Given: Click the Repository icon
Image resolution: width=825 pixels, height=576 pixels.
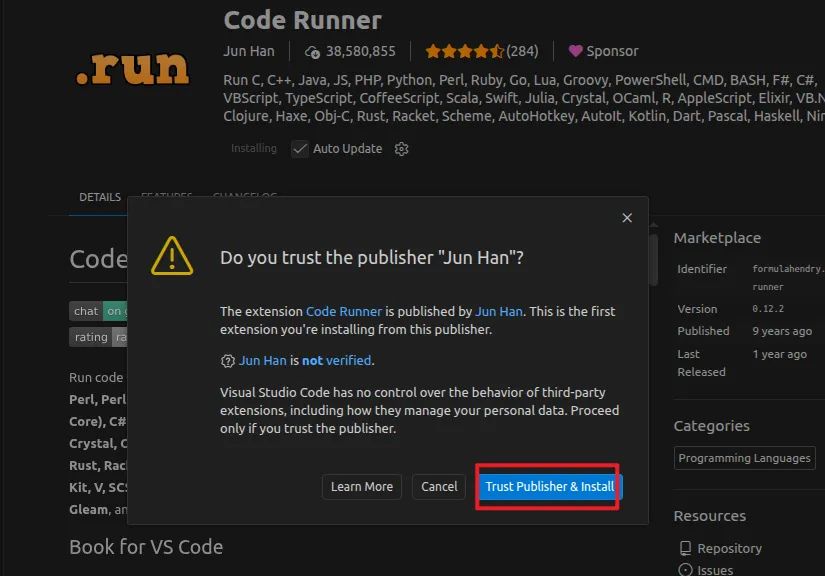Looking at the screenshot, I should pos(685,549).
